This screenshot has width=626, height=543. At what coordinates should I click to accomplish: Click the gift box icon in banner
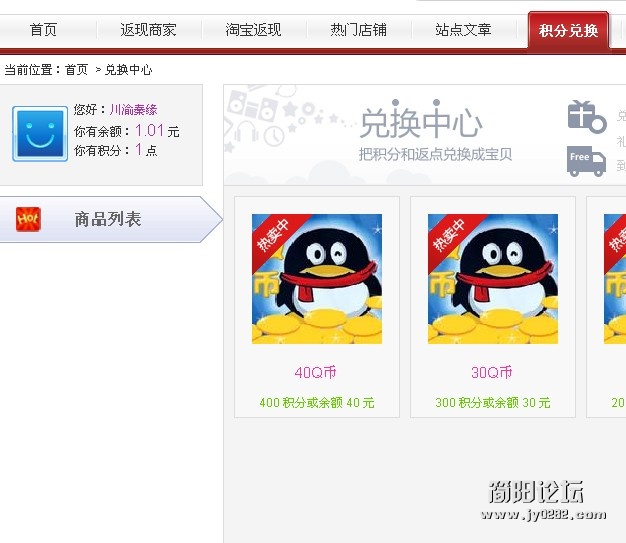(x=587, y=117)
